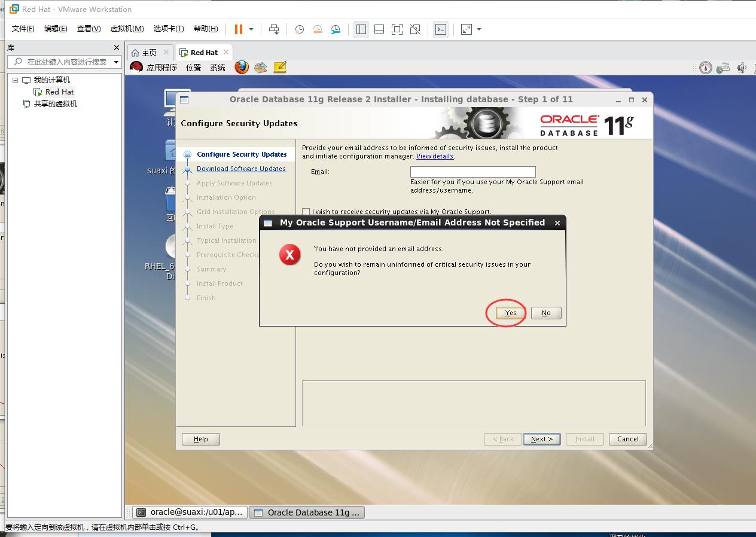This screenshot has height=537, width=756.
Task: Open the 位置 menu in GNOME panel
Action: [x=193, y=68]
